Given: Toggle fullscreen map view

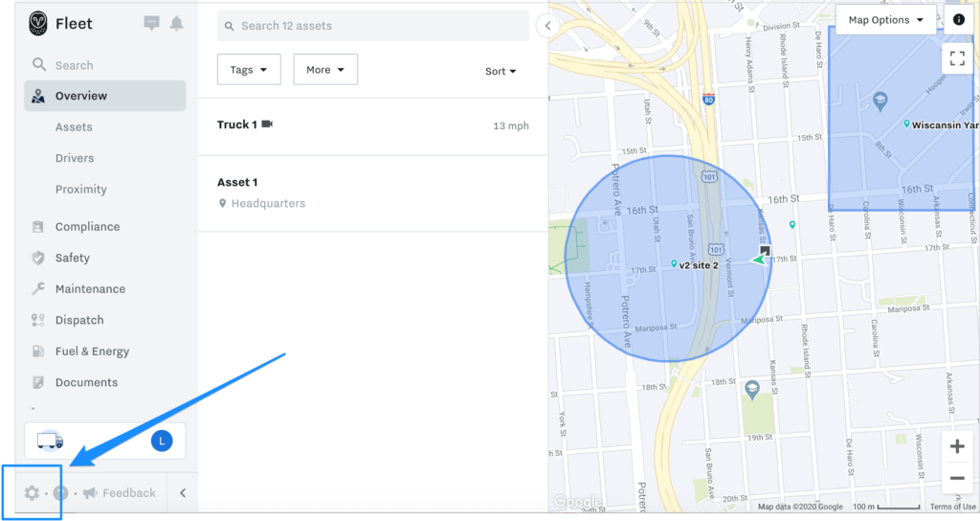Looking at the screenshot, I should (957, 58).
